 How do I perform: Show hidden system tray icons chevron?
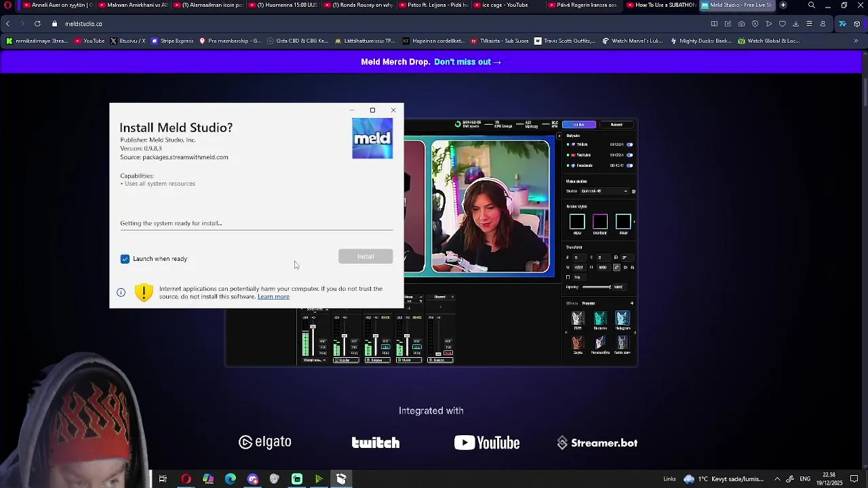(777, 479)
